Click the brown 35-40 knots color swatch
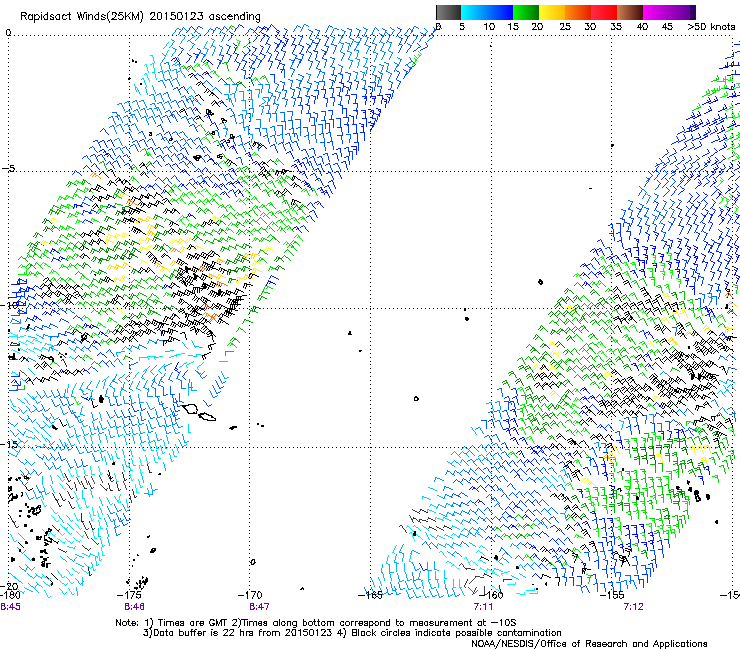The width and height of the screenshot is (740, 650). (x=630, y=12)
